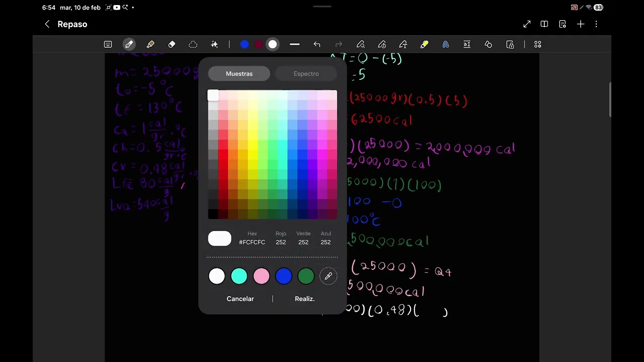644x362 pixels.
Task: Tap the Hex value #FCFCFC field
Action: (252, 242)
